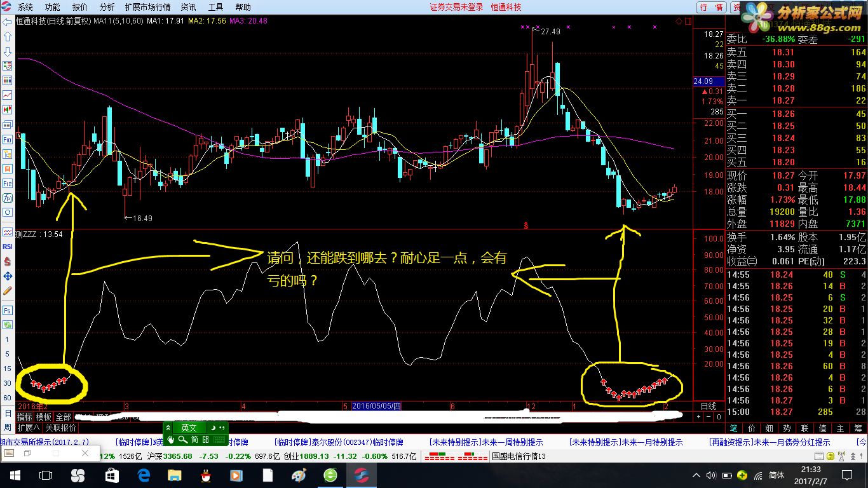868x488 pixels.
Task: Select 5-minute period in sidebar
Action: tap(7, 354)
